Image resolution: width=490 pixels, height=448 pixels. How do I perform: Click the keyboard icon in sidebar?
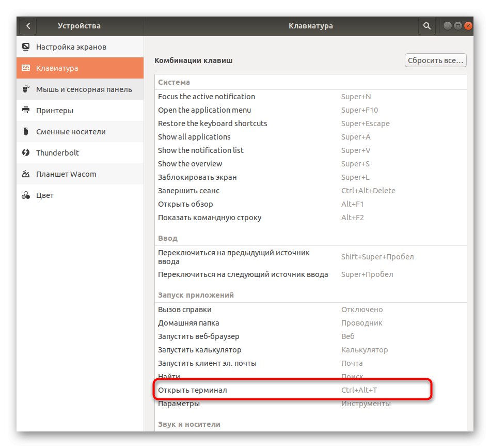point(26,68)
